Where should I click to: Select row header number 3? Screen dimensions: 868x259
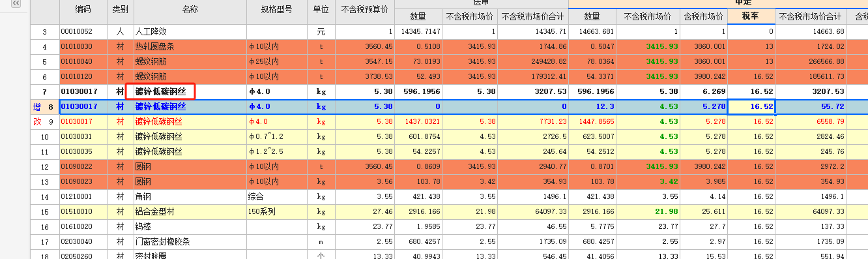45,31
